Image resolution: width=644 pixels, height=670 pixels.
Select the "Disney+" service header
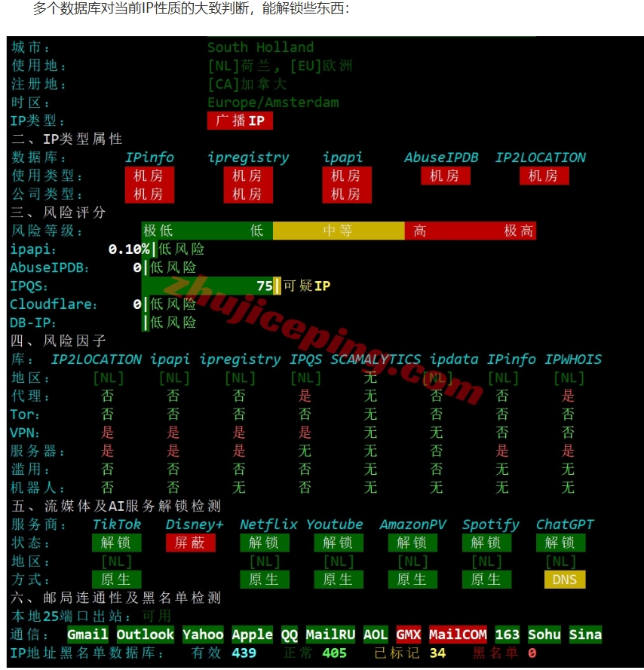tap(195, 525)
